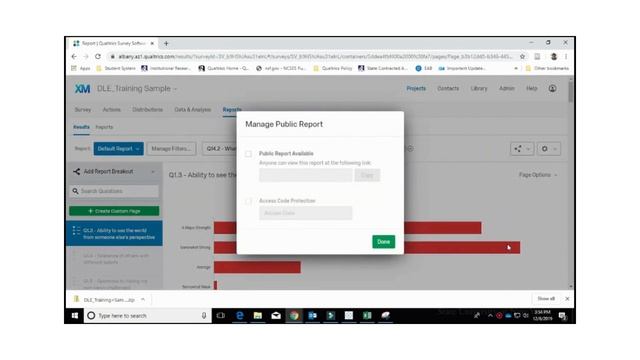
Task: Switch to Chrome on the taskbar
Action: pyautogui.click(x=294, y=316)
